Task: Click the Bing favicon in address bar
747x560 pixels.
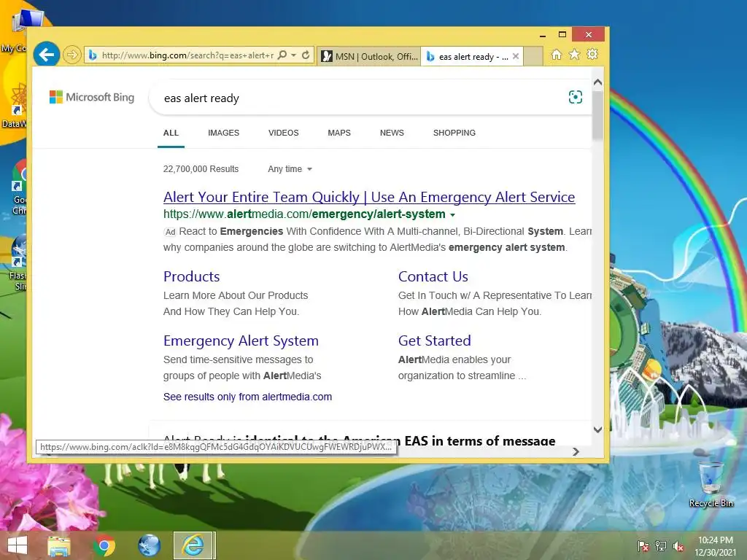Action: pyautogui.click(x=93, y=55)
